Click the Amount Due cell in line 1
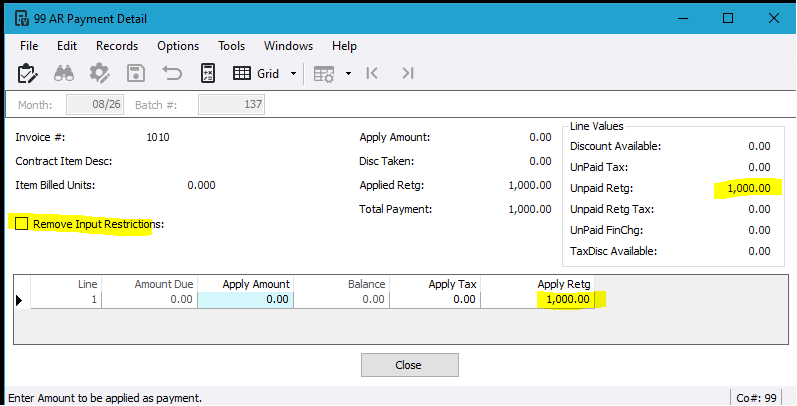 coord(149,299)
